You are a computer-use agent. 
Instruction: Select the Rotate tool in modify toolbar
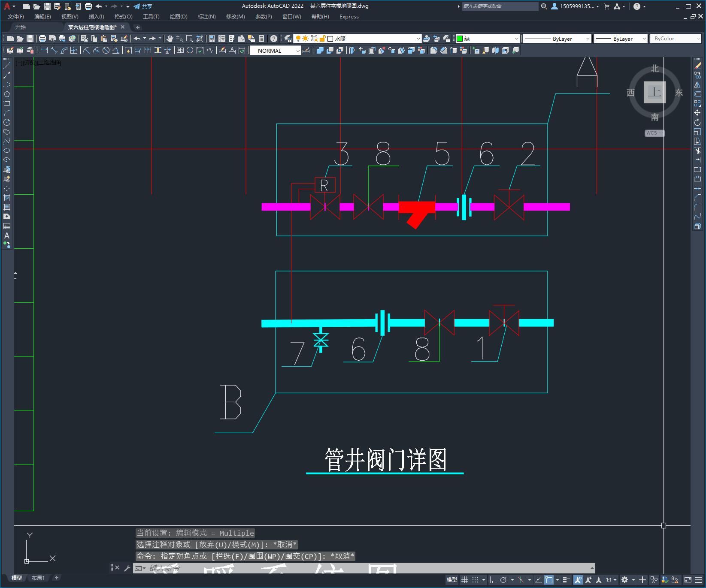(697, 122)
